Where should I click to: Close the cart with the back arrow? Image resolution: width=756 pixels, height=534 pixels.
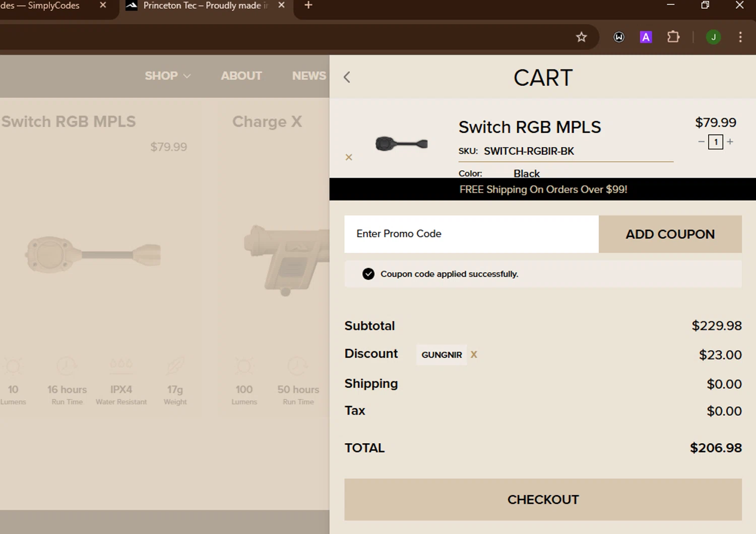(347, 77)
